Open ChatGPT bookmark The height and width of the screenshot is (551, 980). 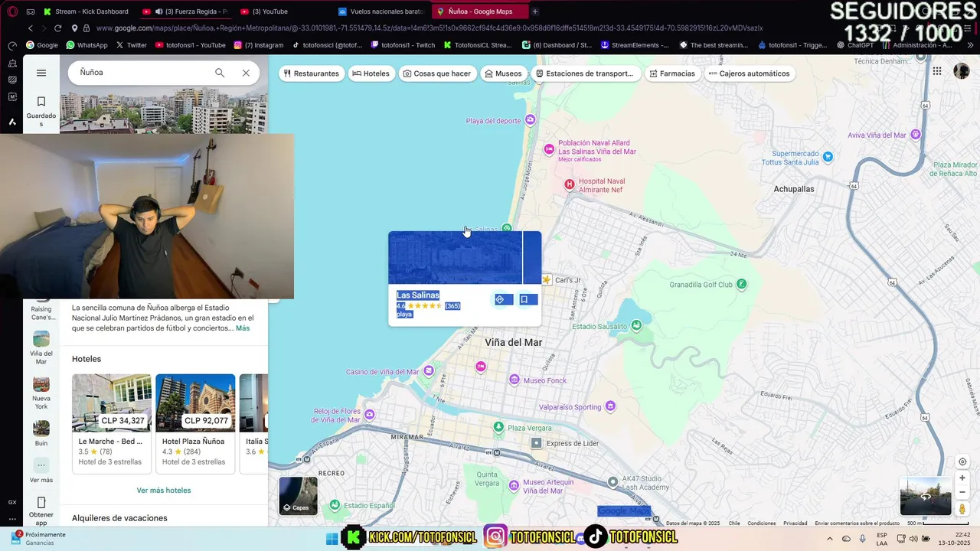(x=855, y=45)
